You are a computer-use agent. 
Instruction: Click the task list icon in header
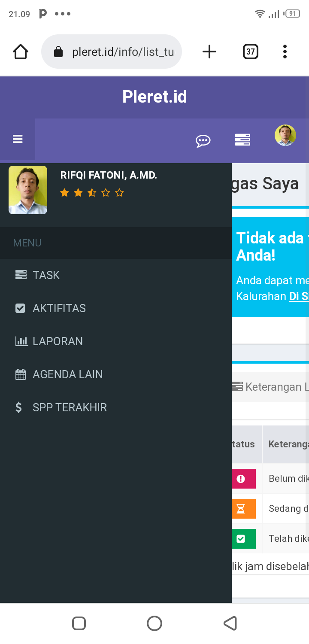(242, 140)
